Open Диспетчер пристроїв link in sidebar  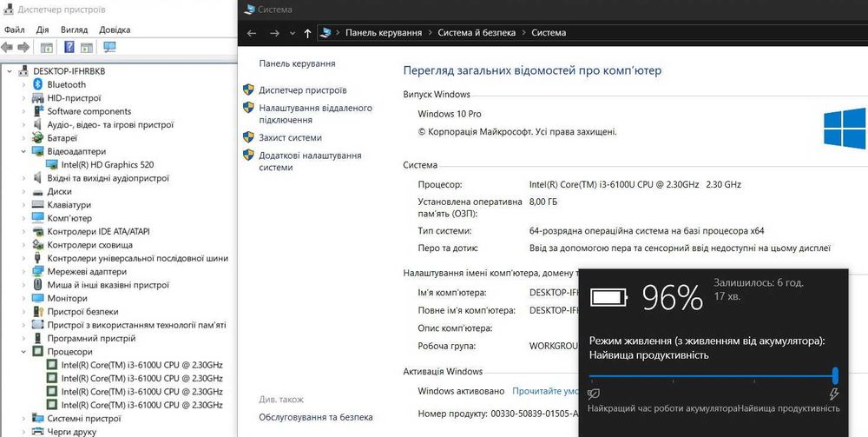[x=303, y=89]
